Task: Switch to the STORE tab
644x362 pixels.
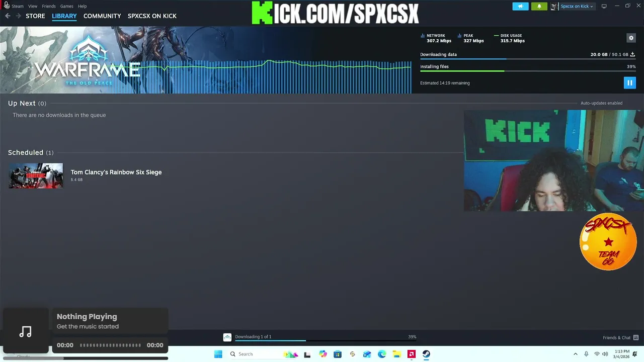Action: (35, 16)
